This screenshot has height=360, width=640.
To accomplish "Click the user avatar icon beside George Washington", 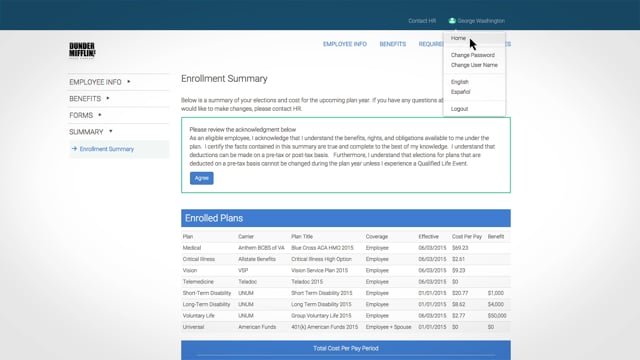I will point(452,21).
